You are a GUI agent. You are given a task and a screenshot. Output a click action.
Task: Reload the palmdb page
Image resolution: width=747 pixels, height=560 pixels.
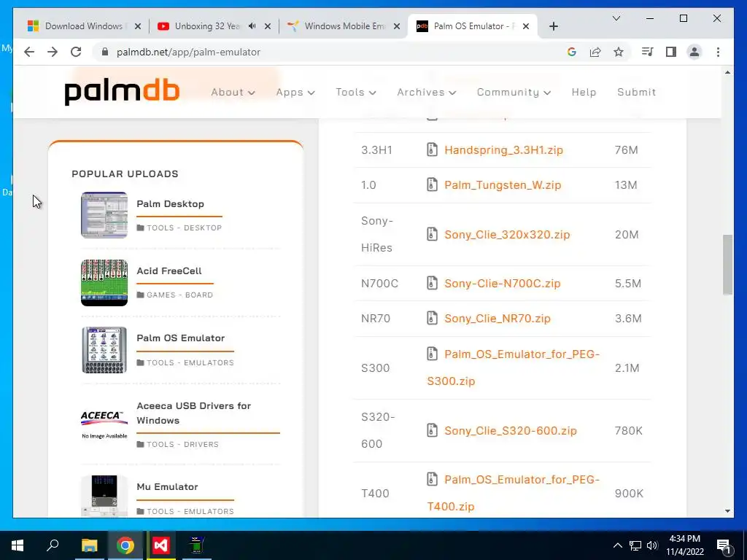click(76, 52)
